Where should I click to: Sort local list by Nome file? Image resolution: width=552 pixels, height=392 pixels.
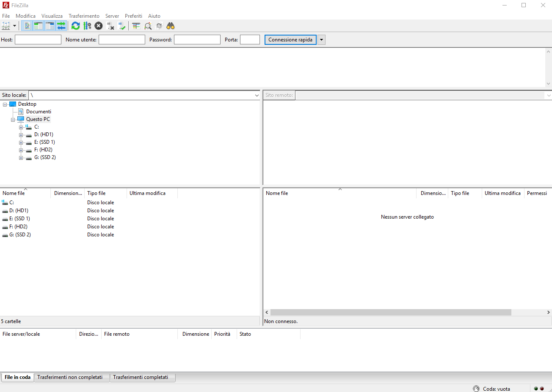(25, 193)
